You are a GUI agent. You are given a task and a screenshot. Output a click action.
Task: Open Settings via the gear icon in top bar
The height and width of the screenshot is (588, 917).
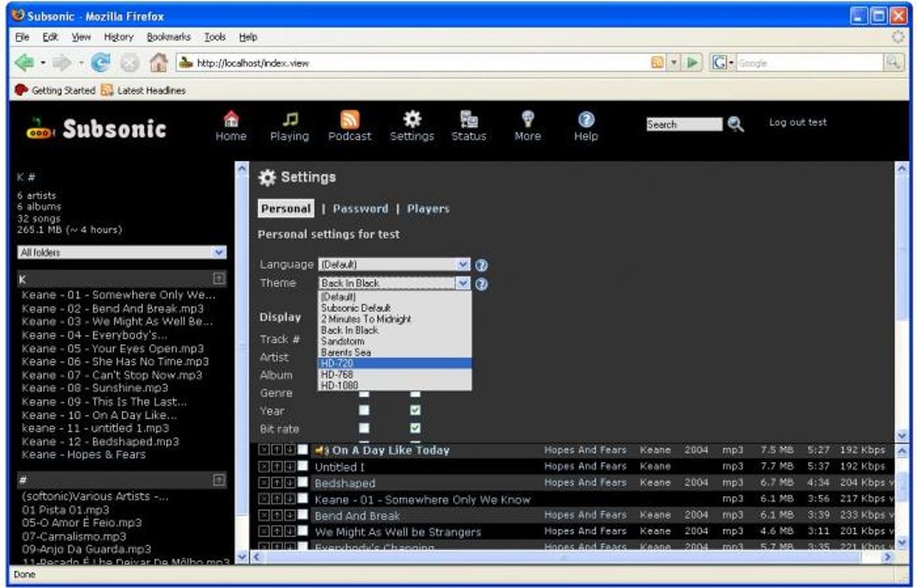coord(413,120)
